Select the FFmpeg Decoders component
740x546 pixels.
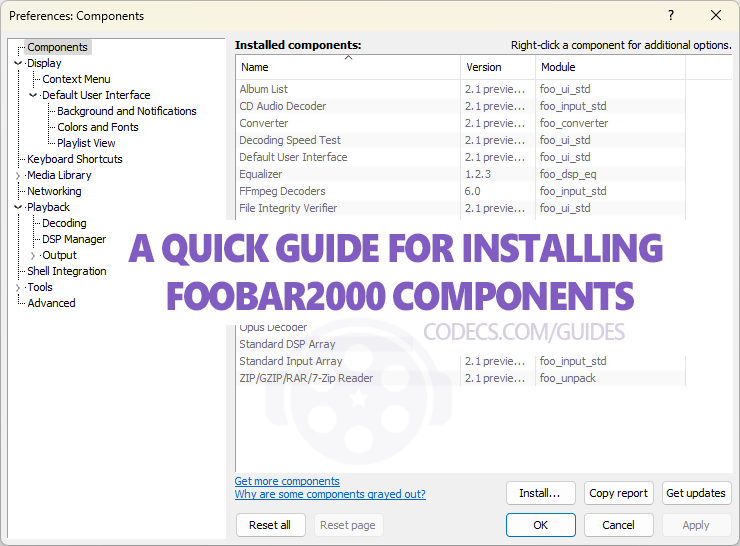click(x=460, y=191)
